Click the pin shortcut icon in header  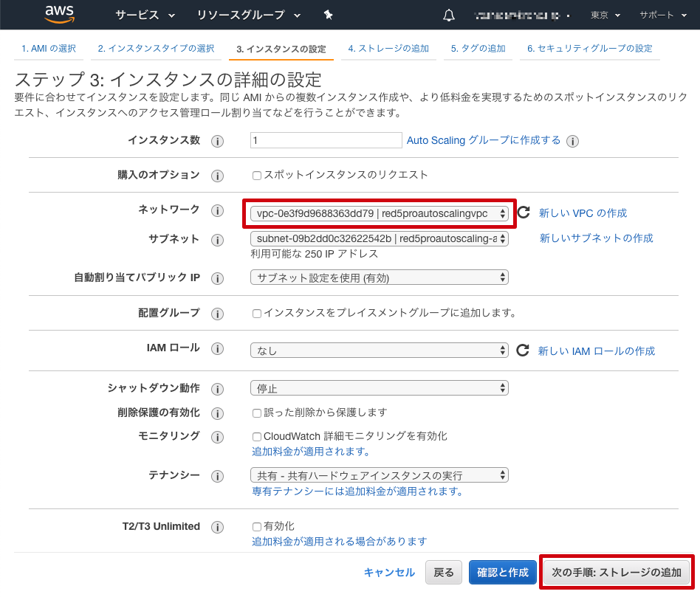click(x=328, y=15)
